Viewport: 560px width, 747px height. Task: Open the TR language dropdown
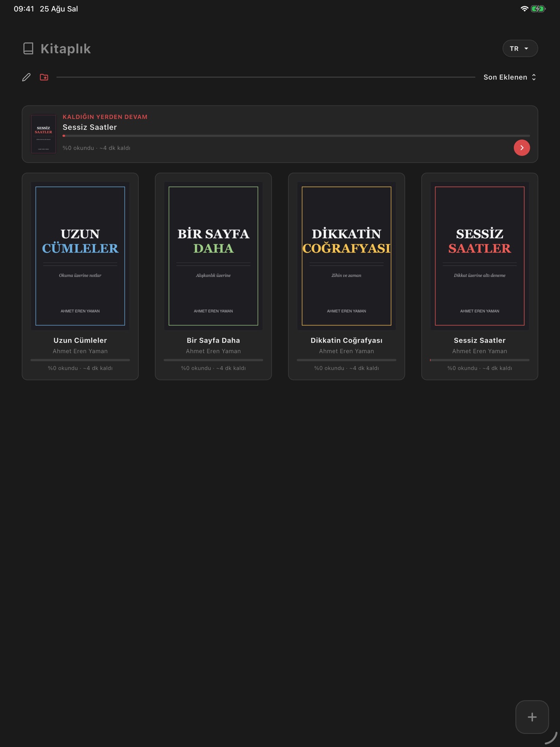(x=520, y=49)
